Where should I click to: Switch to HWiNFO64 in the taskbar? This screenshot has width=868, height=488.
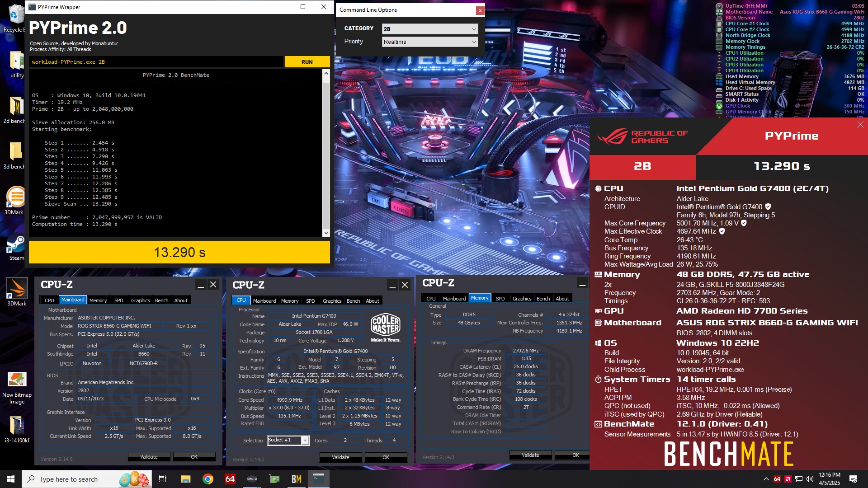[x=230, y=479]
